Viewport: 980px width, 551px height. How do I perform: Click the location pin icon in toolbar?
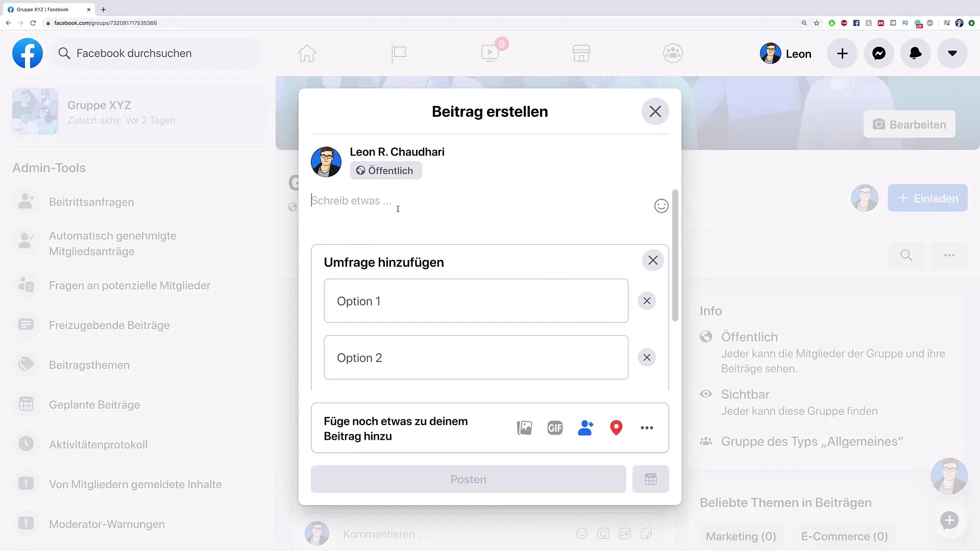(x=616, y=428)
